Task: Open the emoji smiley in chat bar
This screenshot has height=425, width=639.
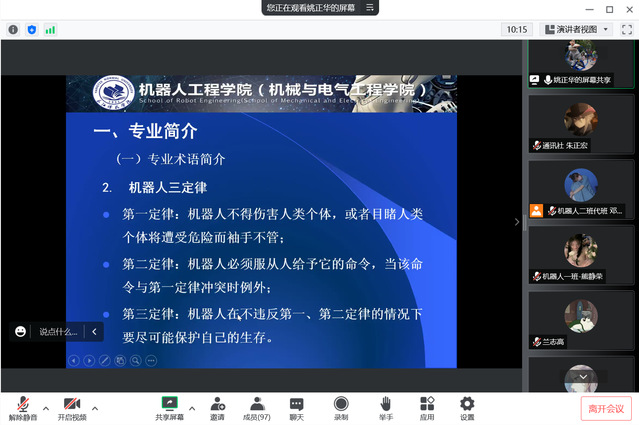Action: [x=21, y=331]
